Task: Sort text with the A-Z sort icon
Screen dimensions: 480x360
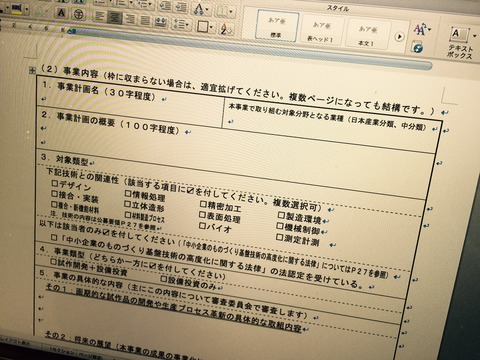Action: click(226, 29)
